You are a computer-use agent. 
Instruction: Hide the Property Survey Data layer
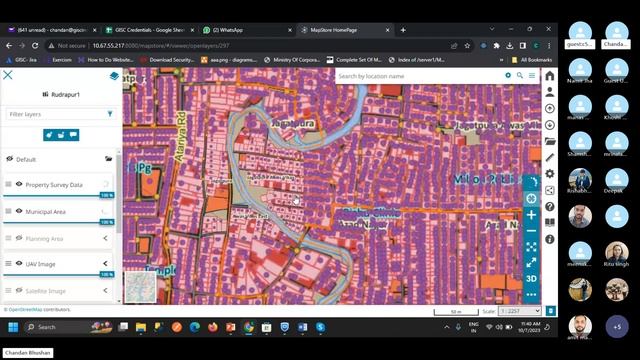coord(19,184)
